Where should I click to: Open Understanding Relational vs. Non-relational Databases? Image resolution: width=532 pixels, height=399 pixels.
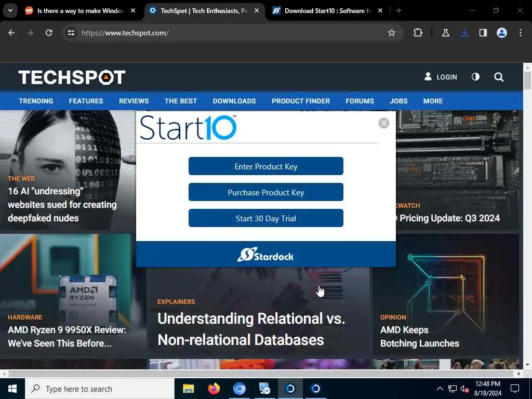pos(251,329)
